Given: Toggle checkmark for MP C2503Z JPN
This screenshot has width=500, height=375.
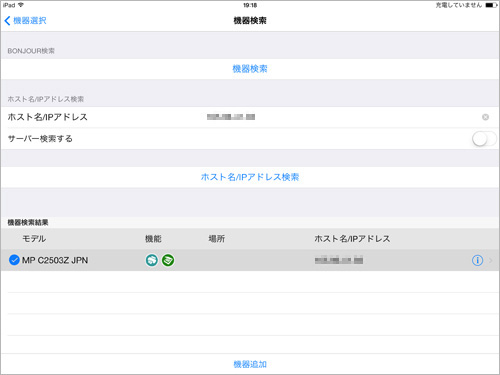Looking at the screenshot, I should point(14,260).
